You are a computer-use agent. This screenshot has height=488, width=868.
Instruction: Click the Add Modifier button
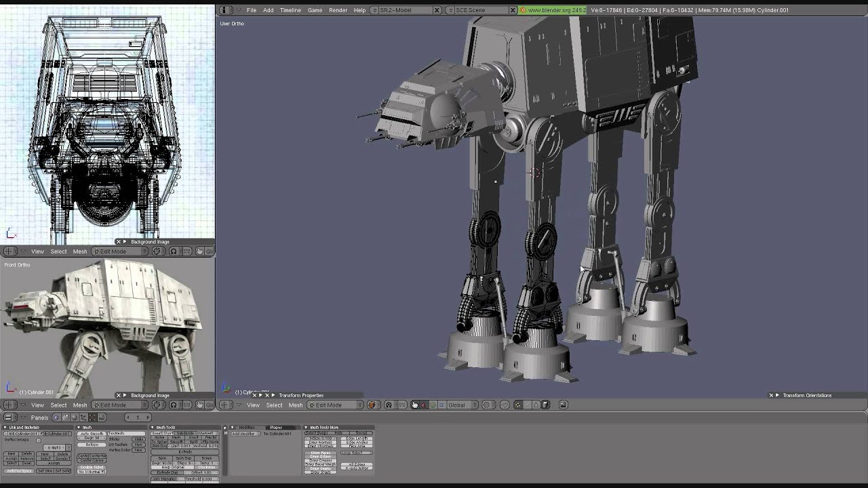tap(245, 434)
